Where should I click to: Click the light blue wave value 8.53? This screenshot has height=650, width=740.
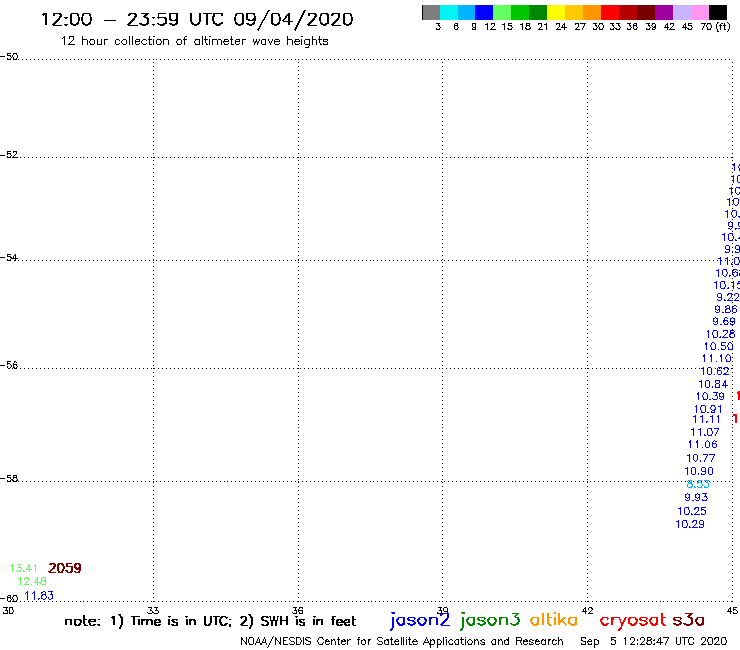[x=698, y=484]
